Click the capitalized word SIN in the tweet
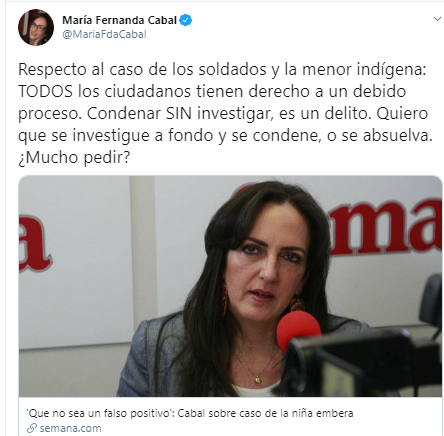This screenshot has width=444, height=436. pos(179,113)
